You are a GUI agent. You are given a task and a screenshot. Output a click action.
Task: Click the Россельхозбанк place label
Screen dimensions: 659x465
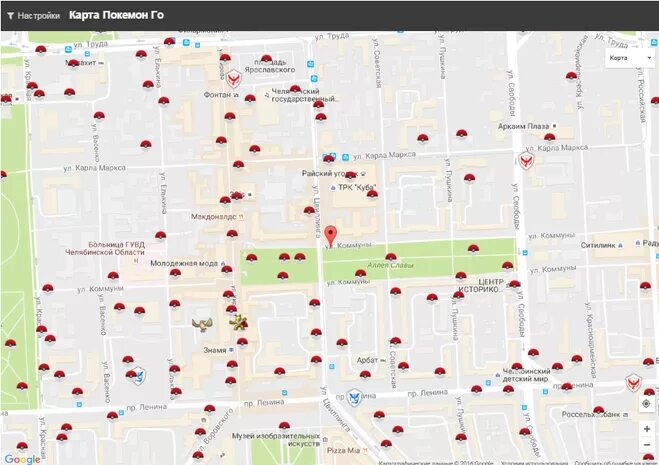[593, 415]
